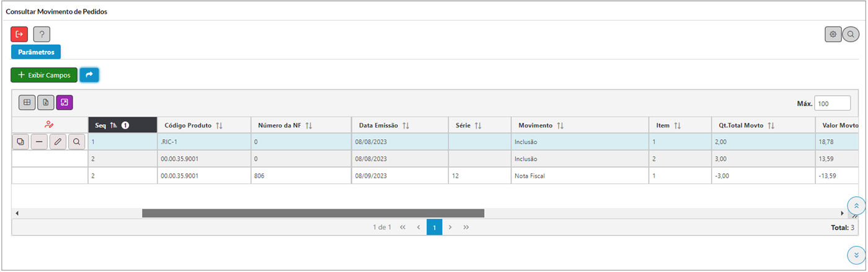This screenshot has width=868, height=272.
Task: Select page 1 in the paginator
Action: [434, 227]
